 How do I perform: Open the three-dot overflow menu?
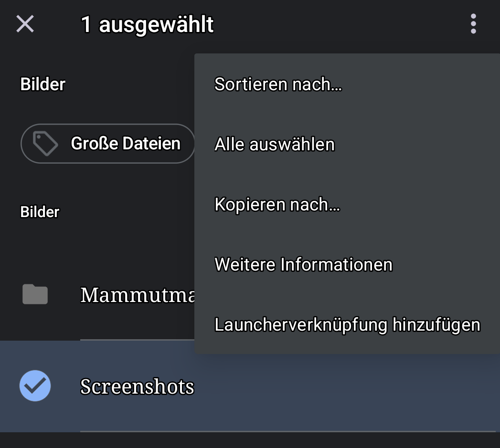point(473,23)
